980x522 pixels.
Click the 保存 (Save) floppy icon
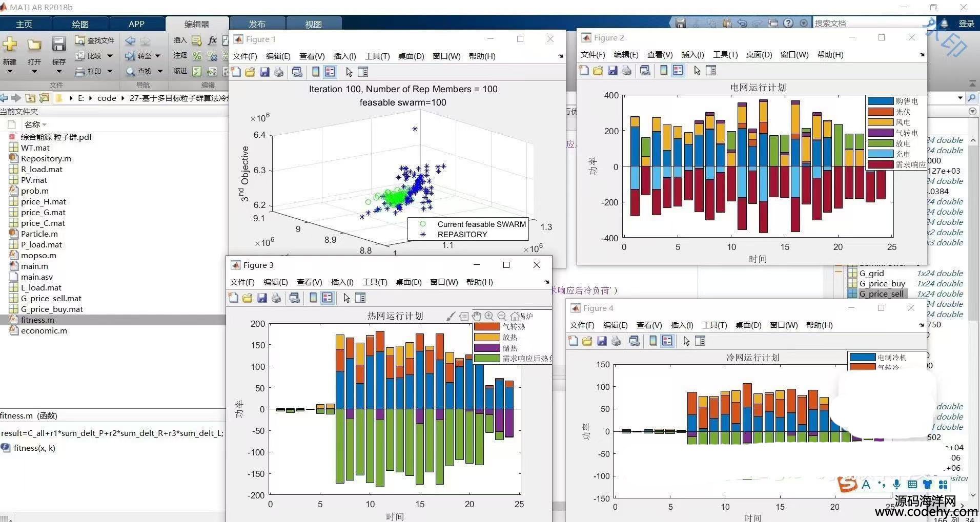59,44
